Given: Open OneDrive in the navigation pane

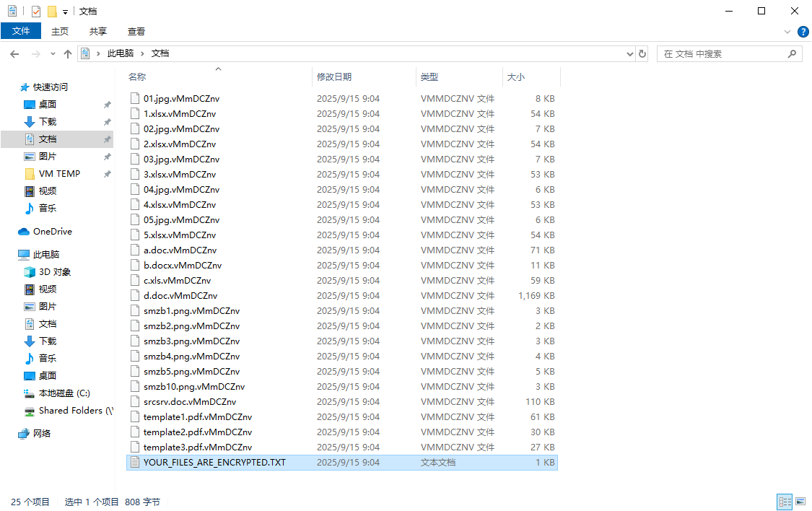Looking at the screenshot, I should [52, 232].
